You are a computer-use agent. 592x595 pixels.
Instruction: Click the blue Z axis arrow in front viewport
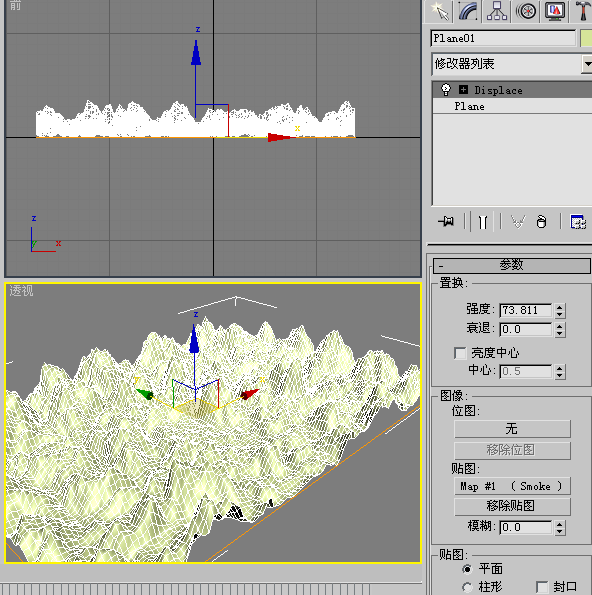[x=196, y=53]
